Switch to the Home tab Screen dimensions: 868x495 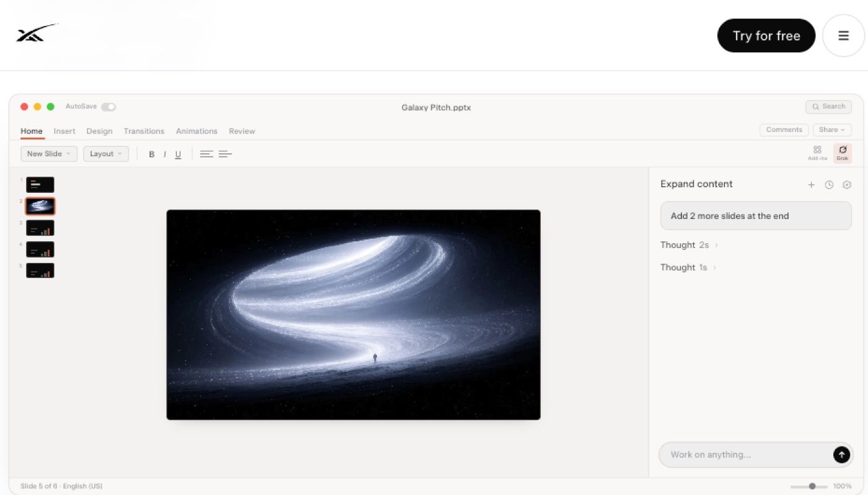click(x=32, y=131)
